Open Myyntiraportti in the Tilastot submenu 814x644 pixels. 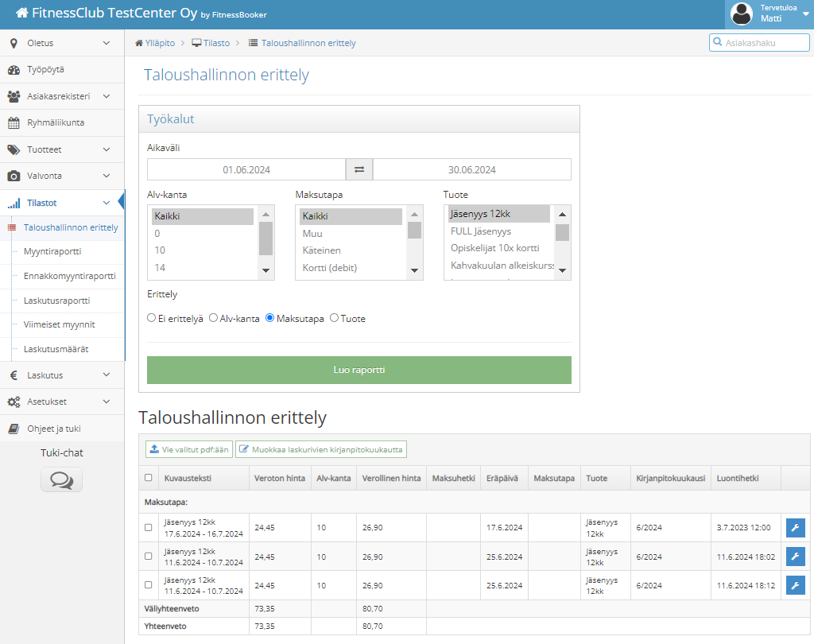click(x=52, y=251)
